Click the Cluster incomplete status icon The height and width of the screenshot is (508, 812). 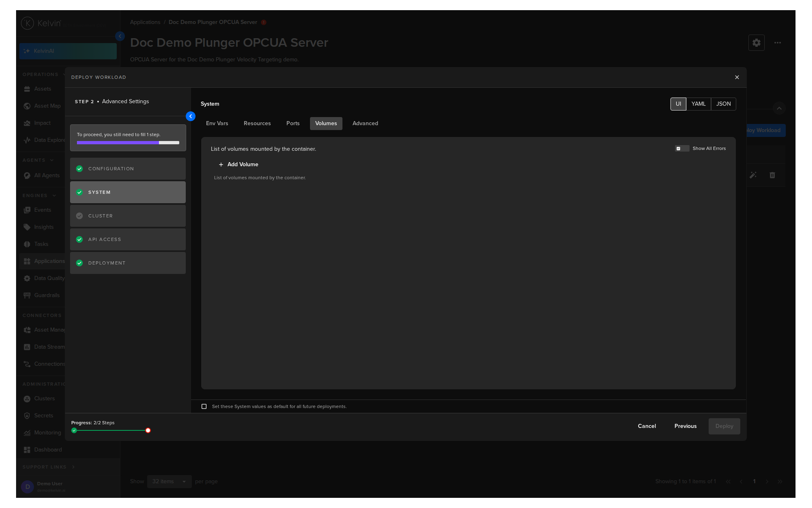(x=79, y=216)
